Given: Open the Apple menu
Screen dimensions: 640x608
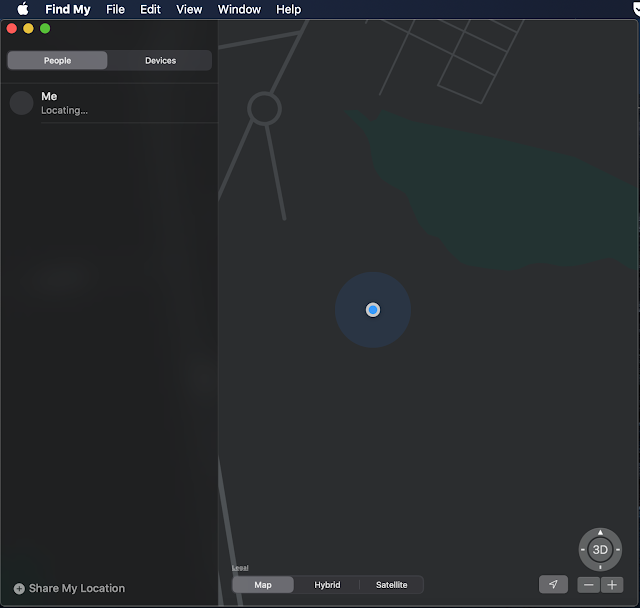Looking at the screenshot, I should click(23, 9).
